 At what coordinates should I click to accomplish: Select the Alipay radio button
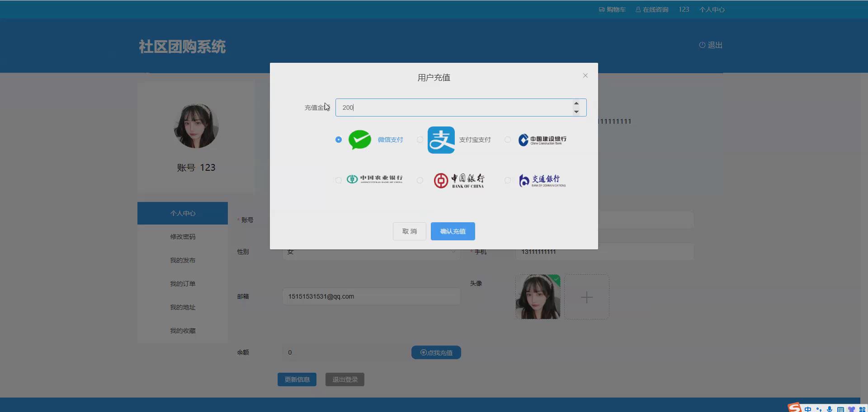tap(420, 140)
